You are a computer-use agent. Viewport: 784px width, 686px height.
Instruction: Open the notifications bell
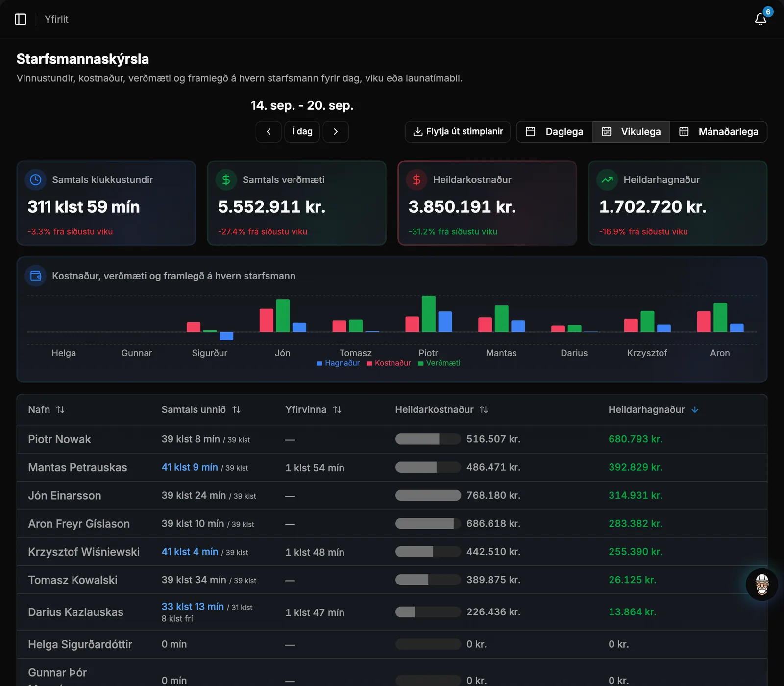coord(760,19)
